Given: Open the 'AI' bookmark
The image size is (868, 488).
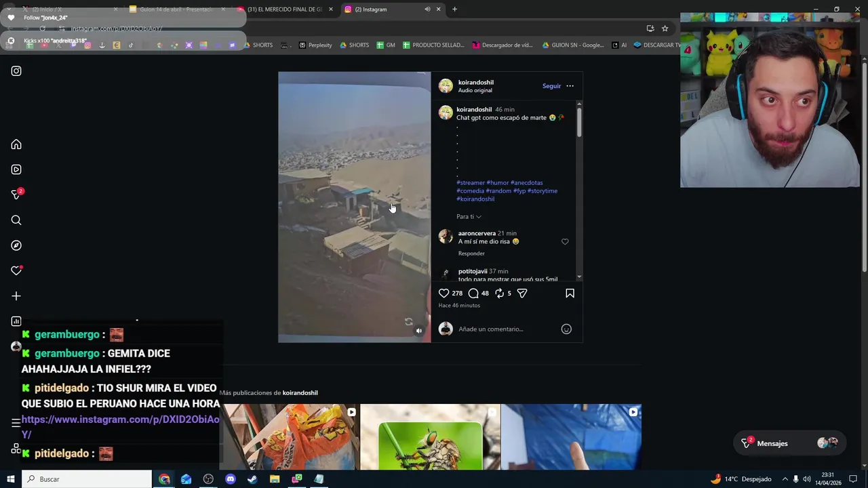Looking at the screenshot, I should pyautogui.click(x=618, y=45).
